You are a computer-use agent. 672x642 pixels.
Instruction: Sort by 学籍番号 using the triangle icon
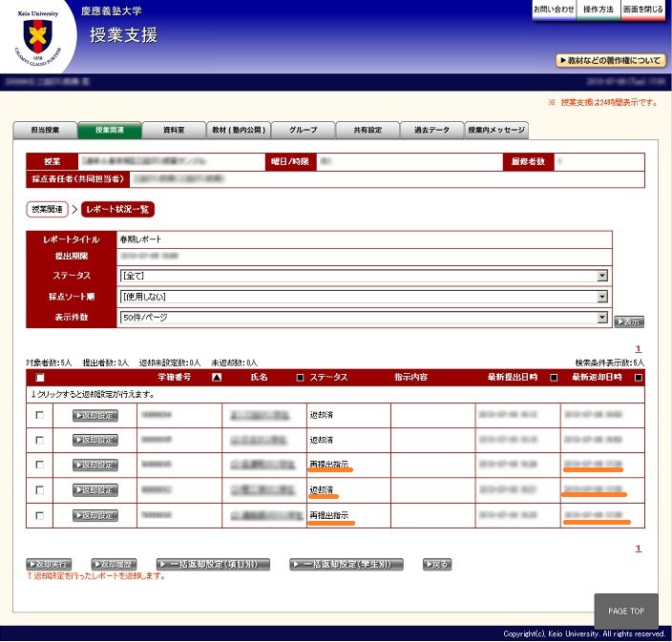pyautogui.click(x=216, y=378)
